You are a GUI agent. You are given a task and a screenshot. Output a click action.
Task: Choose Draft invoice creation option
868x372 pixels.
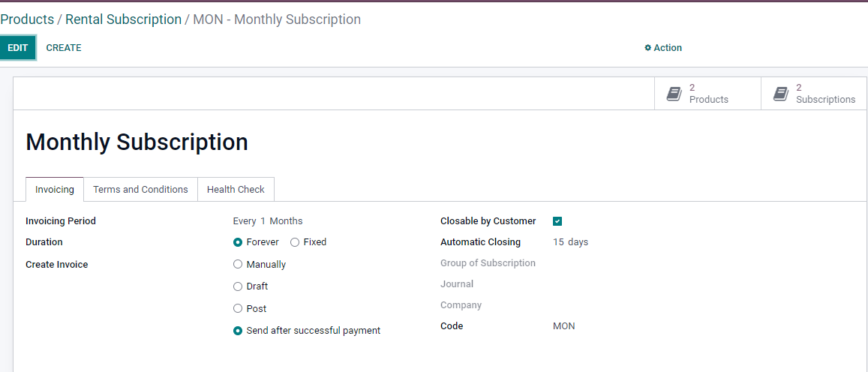pos(238,286)
